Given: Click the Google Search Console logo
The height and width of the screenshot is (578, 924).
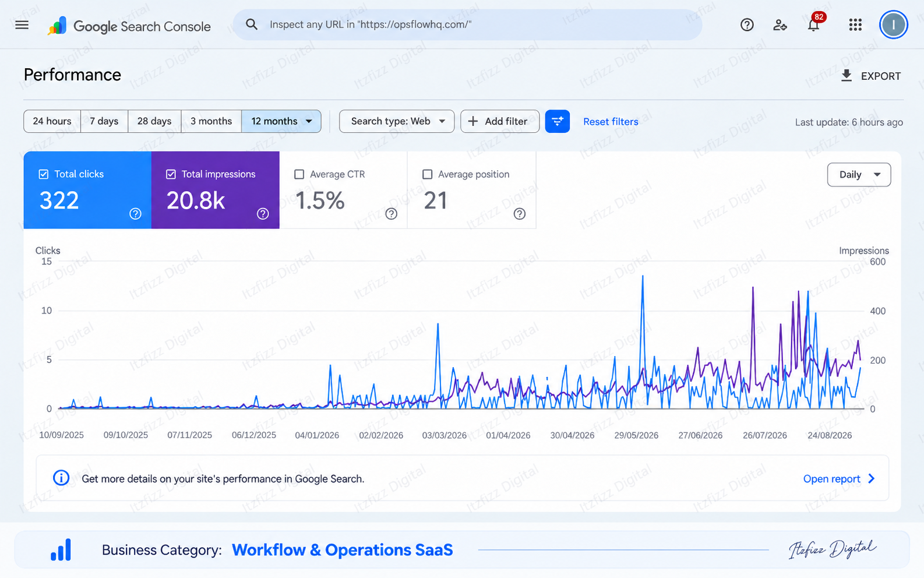Looking at the screenshot, I should click(x=129, y=26).
